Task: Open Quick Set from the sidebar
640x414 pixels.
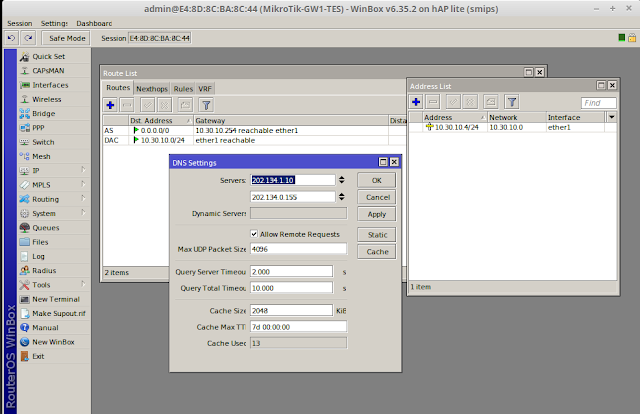Action: 48,56
